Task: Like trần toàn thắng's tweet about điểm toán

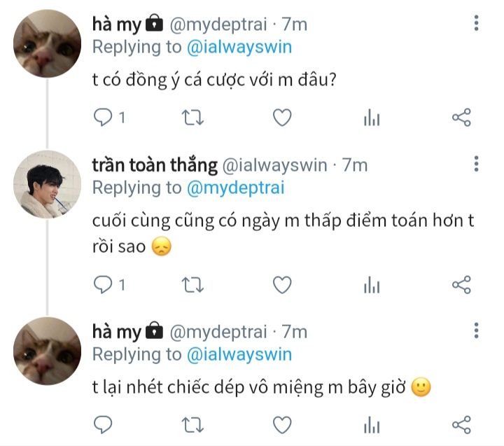Action: [282, 285]
